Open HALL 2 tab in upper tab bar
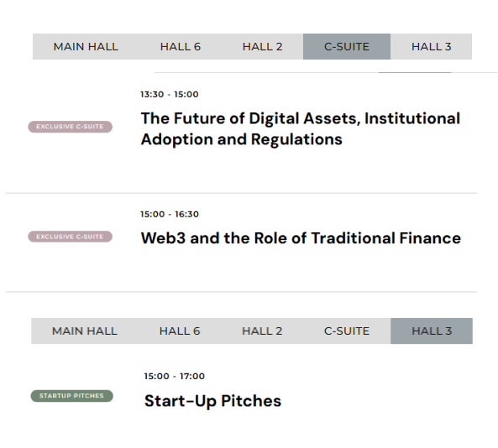Screen dimensions: 498x448 click(262, 47)
